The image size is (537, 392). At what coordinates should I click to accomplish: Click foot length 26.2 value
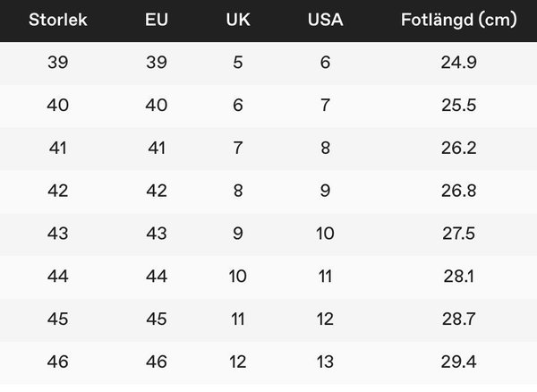point(459,148)
